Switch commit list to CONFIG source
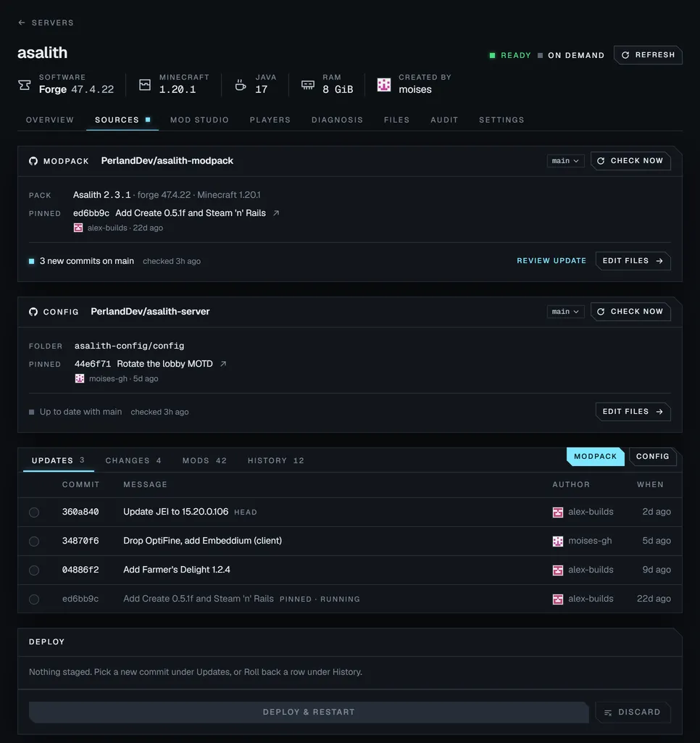This screenshot has width=700, height=743. pos(652,457)
